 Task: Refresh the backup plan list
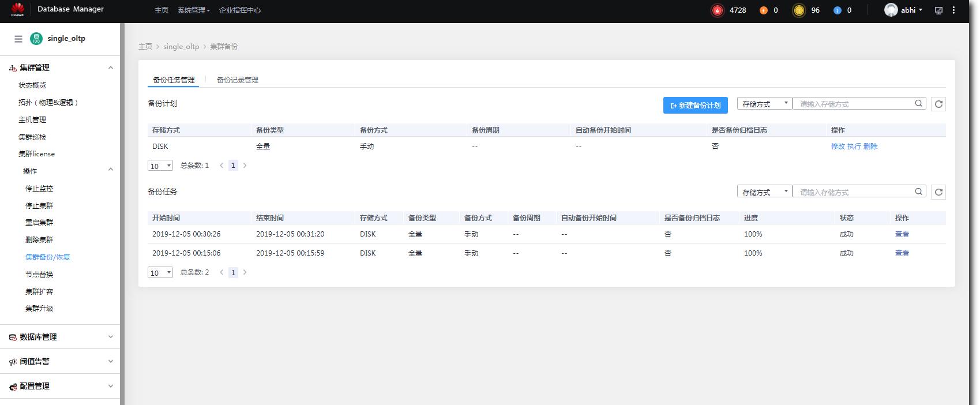[938, 104]
